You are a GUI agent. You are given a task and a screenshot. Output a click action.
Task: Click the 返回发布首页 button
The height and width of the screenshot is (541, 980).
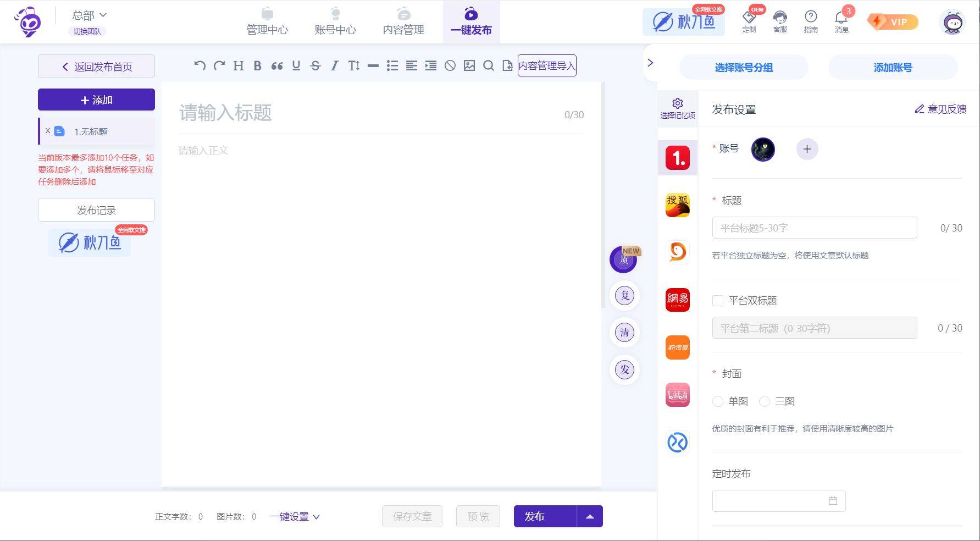coord(97,67)
